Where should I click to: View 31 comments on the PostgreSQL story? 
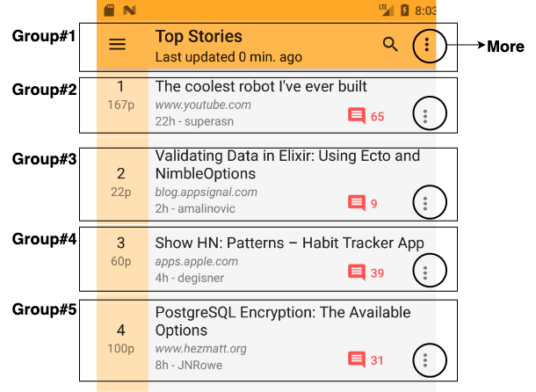366,359
